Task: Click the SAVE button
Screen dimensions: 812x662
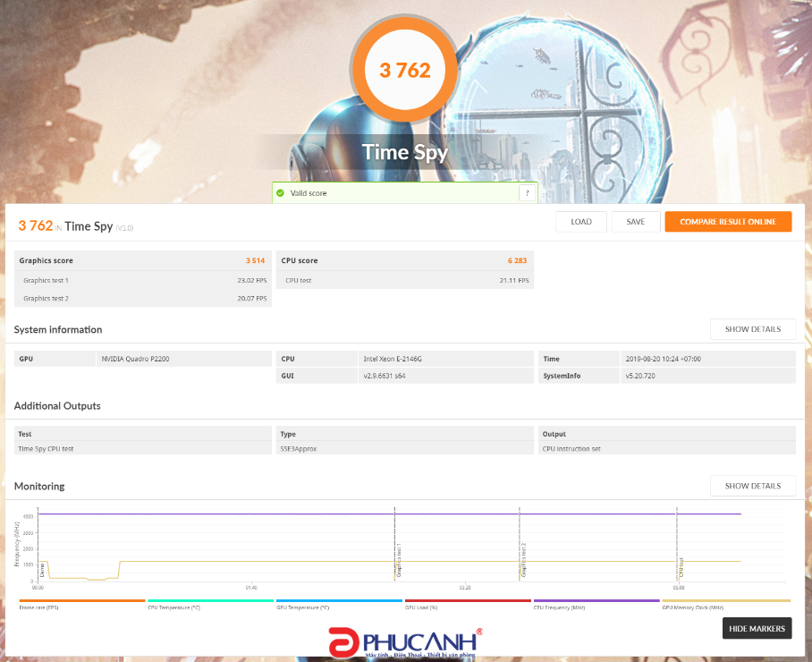Action: pos(636,222)
